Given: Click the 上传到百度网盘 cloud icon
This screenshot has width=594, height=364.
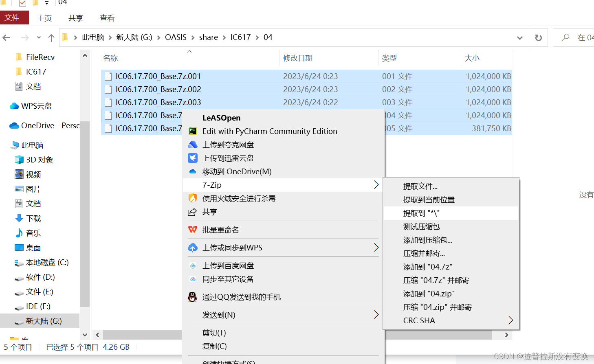Looking at the screenshot, I should 192,265.
